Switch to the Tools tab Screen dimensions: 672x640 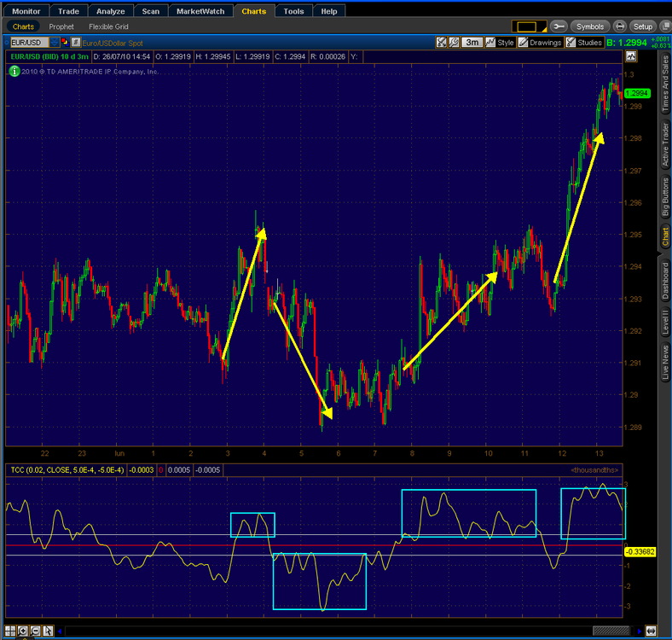pyautogui.click(x=293, y=11)
